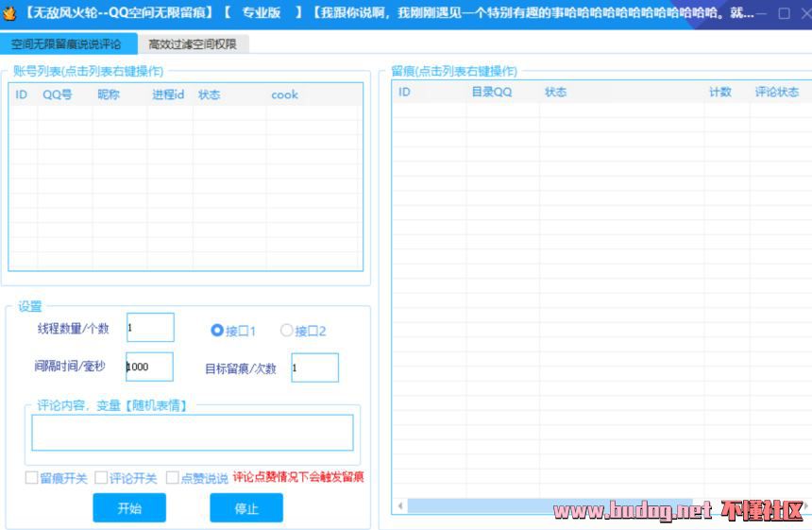Enable the 留痕开关 checkbox

click(x=32, y=478)
